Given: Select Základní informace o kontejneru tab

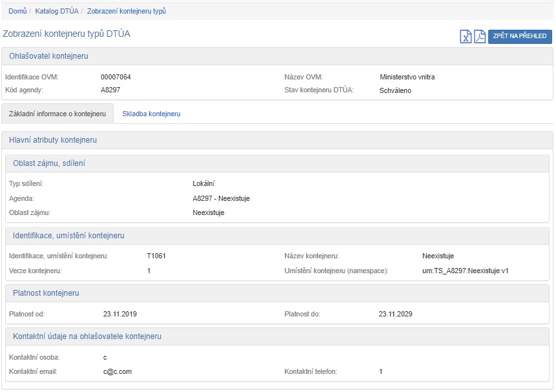Looking at the screenshot, I should 57,114.
